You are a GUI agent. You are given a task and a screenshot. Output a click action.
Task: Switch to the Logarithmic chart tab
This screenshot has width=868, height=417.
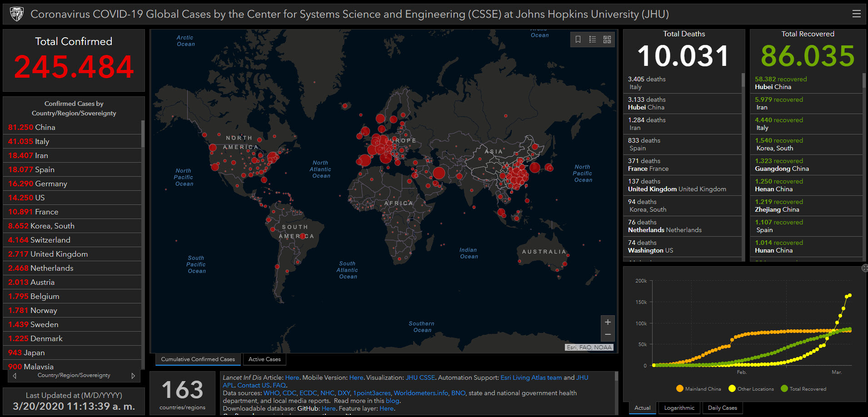tap(679, 408)
